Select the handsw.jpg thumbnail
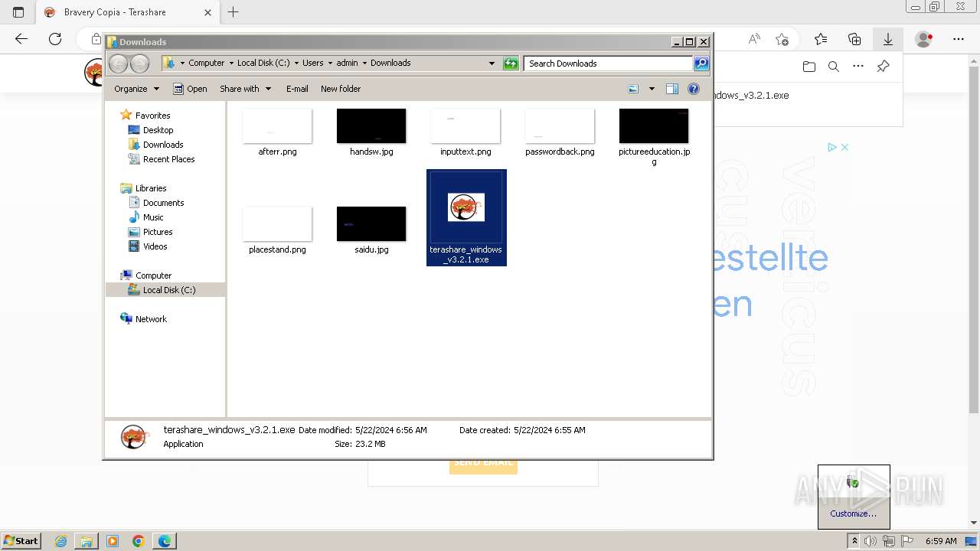980x551 pixels. (371, 126)
